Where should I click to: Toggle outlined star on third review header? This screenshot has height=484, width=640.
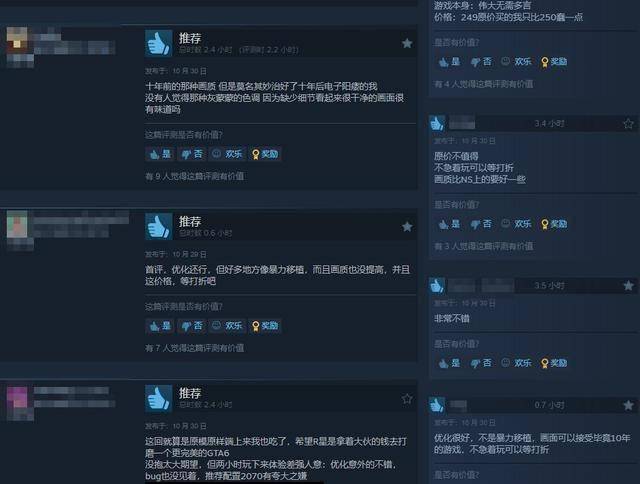click(407, 399)
